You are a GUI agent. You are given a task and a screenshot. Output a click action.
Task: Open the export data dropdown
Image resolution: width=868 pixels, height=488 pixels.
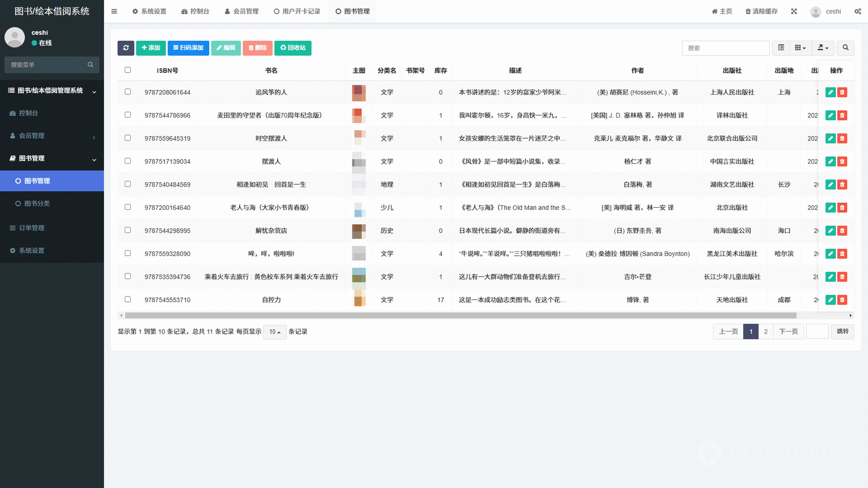click(822, 48)
